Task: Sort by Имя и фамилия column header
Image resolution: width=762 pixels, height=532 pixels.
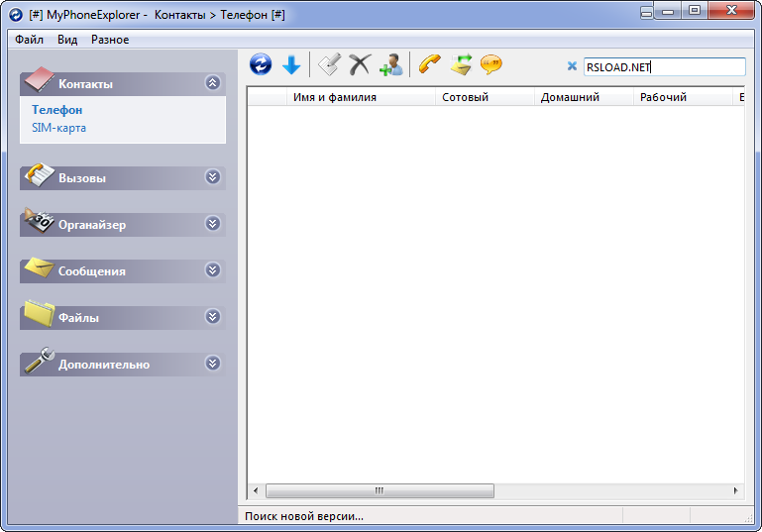Action: pos(361,97)
